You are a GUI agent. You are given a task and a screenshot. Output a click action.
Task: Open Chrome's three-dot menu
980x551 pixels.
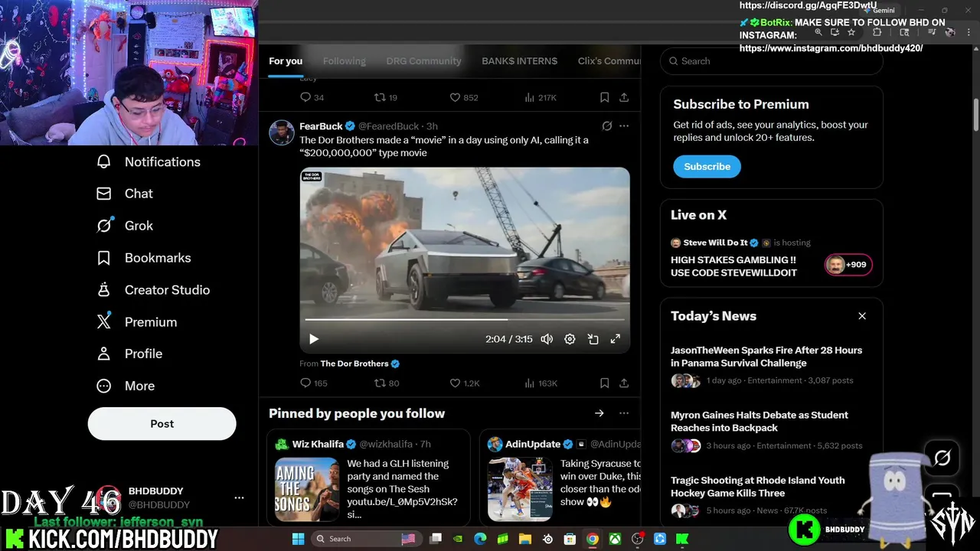point(969,32)
